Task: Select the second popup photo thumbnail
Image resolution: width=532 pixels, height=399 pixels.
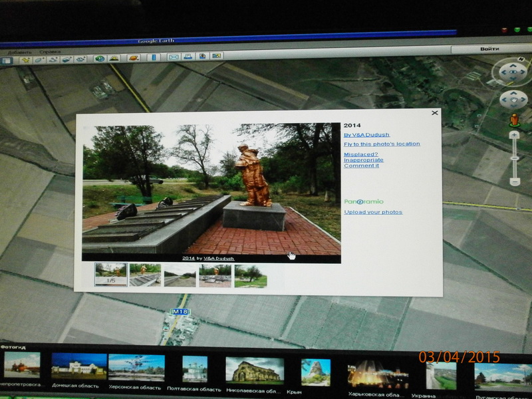Action: pos(145,275)
